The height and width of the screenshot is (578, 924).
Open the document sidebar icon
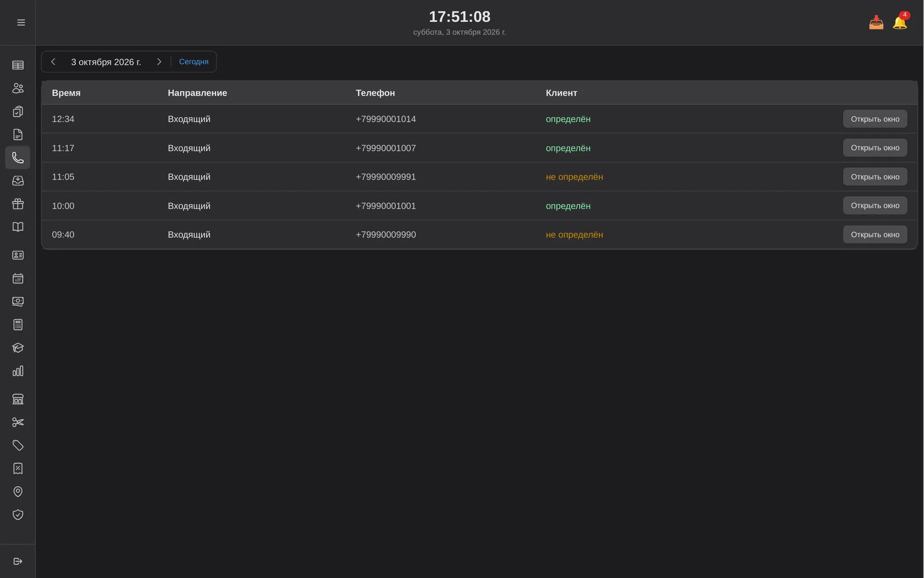coord(18,135)
